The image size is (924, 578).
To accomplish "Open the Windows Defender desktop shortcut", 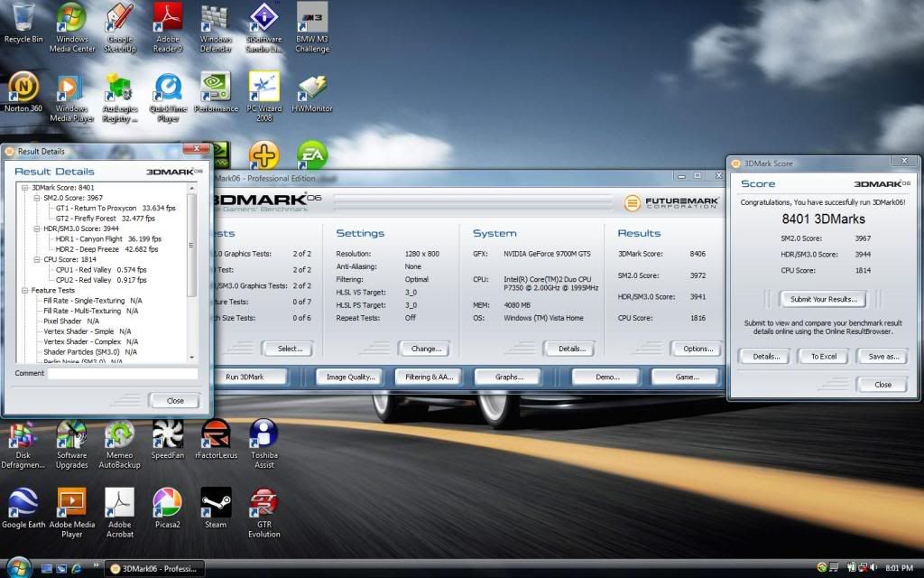I will pyautogui.click(x=216, y=27).
